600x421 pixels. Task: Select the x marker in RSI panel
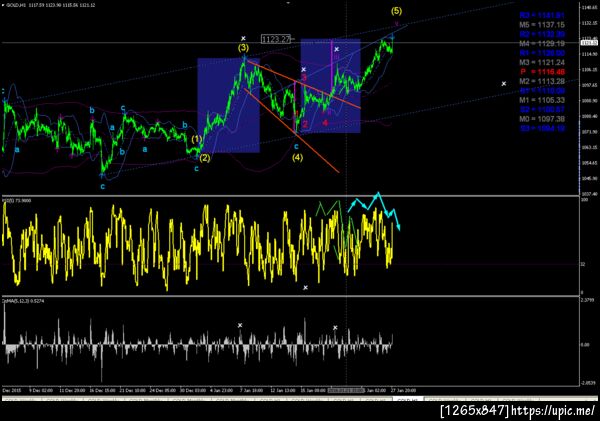[x=305, y=287]
